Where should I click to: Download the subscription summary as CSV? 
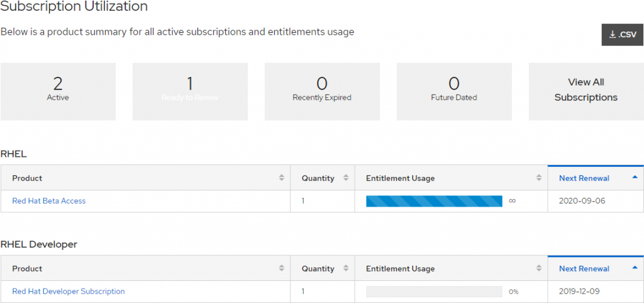(x=622, y=35)
